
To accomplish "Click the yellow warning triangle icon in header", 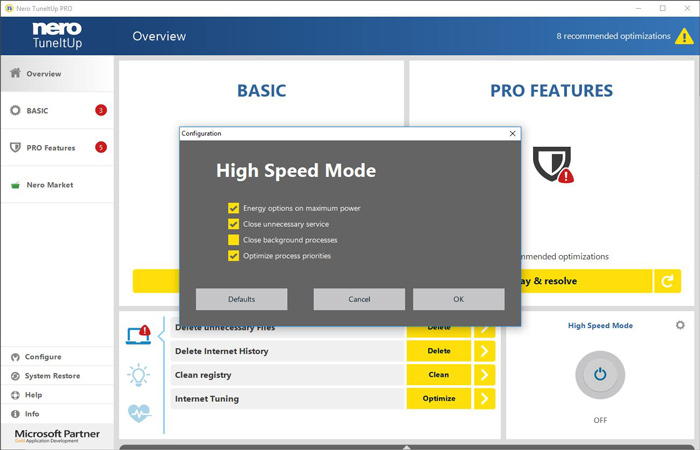I will (684, 36).
